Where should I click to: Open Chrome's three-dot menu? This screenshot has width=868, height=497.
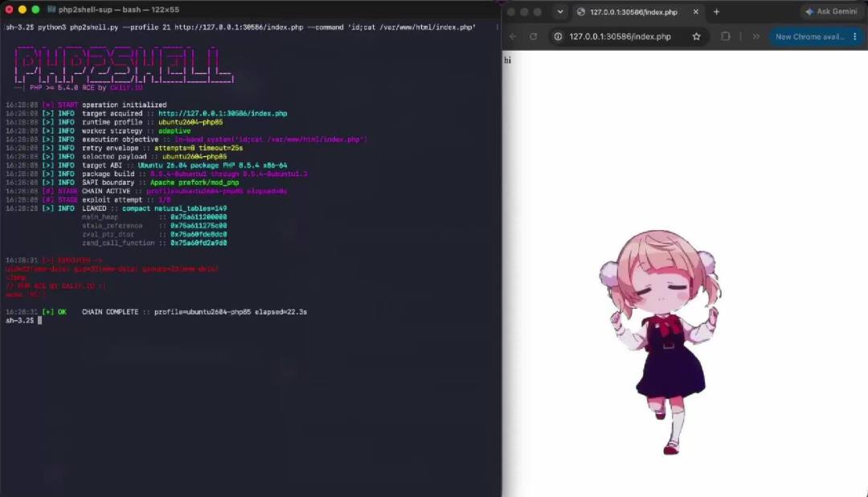pyautogui.click(x=855, y=36)
